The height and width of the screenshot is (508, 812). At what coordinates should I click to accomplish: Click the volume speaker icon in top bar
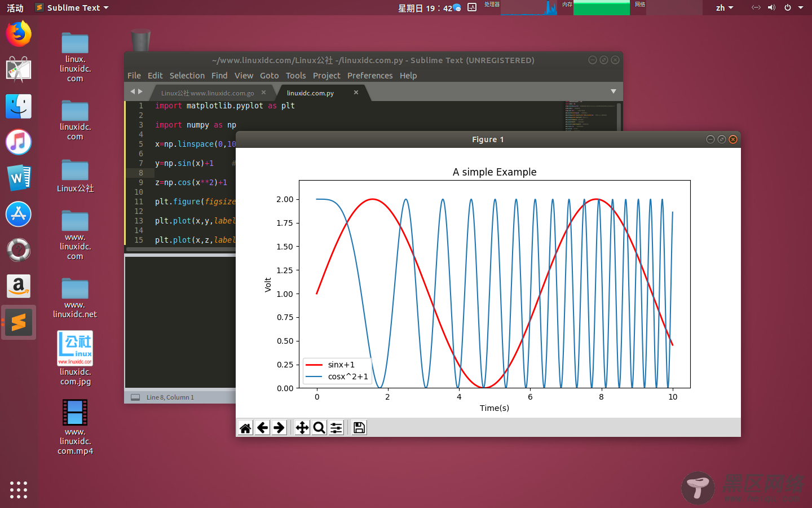[x=771, y=7]
